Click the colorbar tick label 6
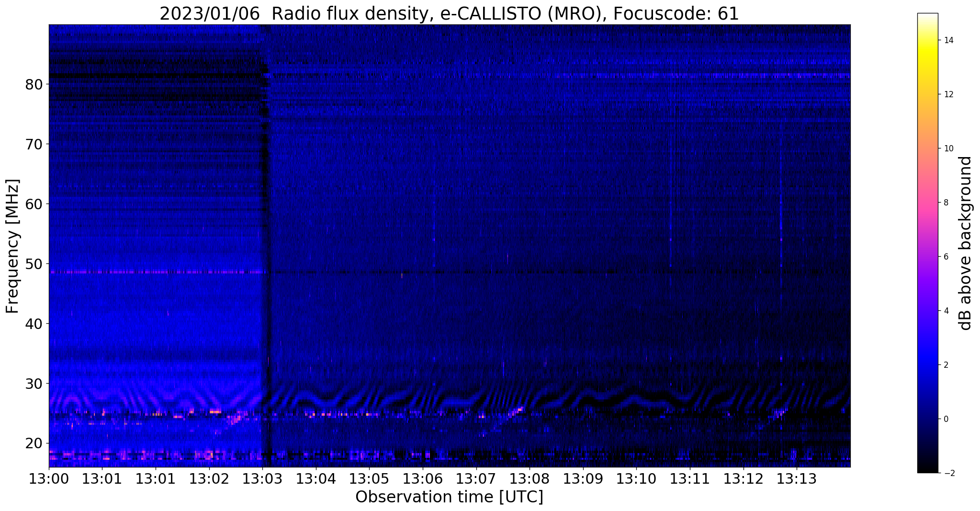 (x=946, y=257)
